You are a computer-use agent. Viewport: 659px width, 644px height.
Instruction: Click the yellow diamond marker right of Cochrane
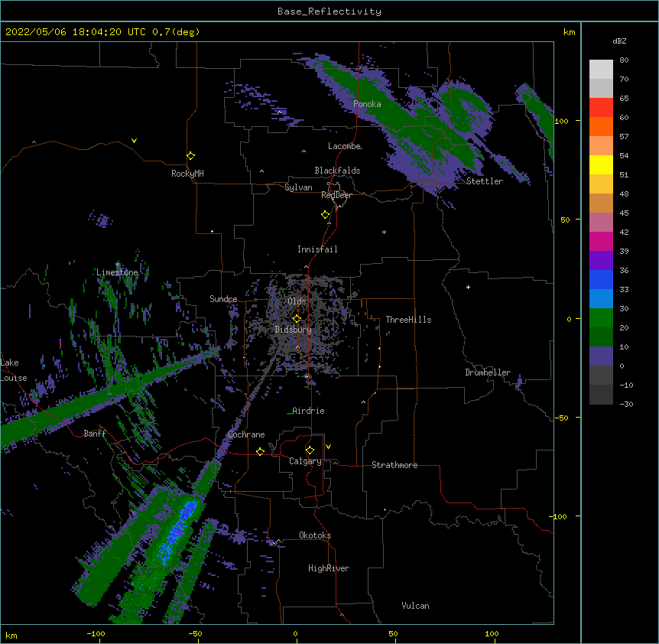[260, 451]
